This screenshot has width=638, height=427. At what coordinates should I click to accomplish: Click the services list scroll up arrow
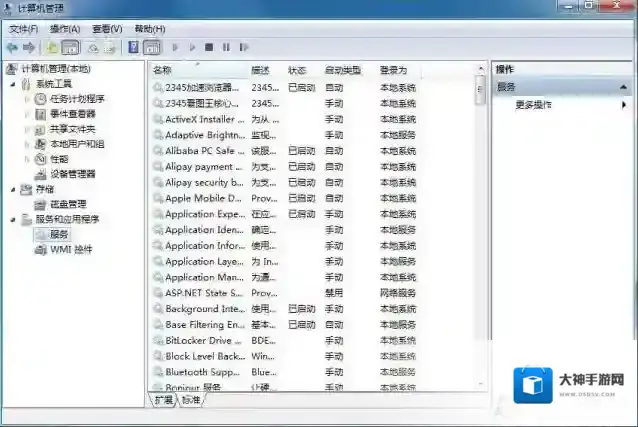[x=481, y=68]
